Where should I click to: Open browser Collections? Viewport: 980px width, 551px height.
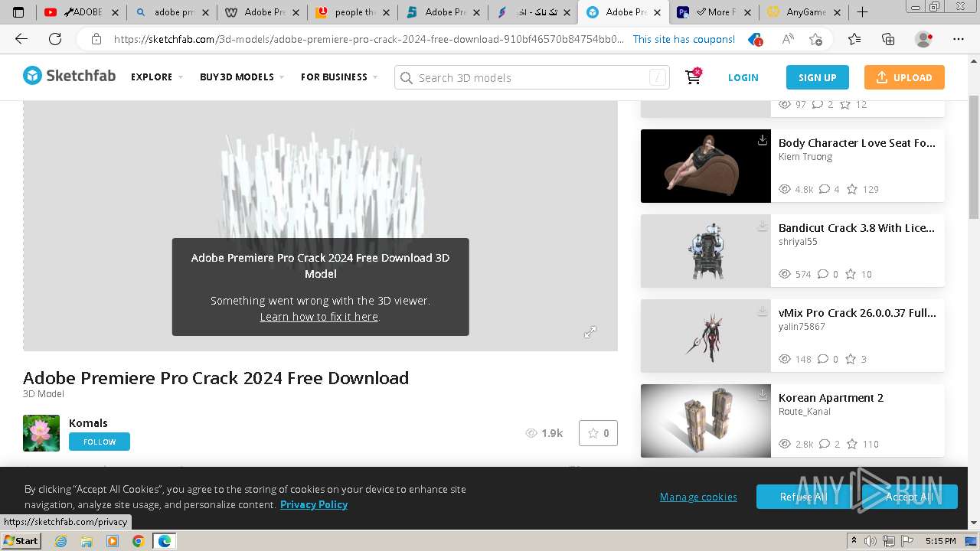click(888, 39)
